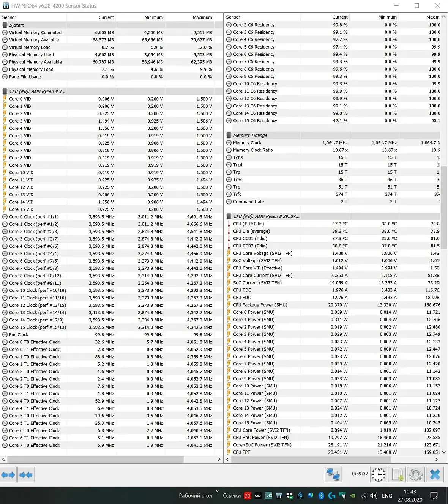
Task: Click the Bluetooth tray icon
Action: [321, 495]
